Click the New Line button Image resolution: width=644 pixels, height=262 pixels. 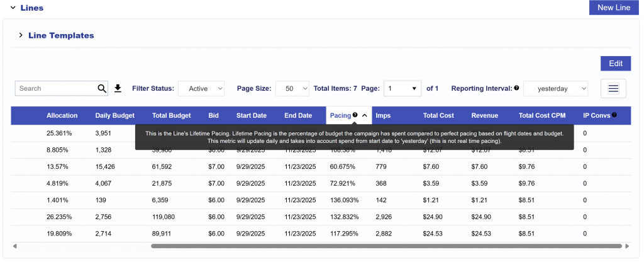point(613,8)
